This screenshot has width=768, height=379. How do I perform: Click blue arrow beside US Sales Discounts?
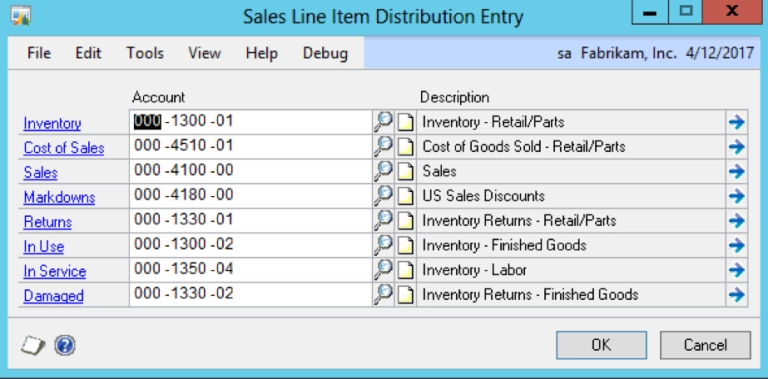tap(736, 196)
